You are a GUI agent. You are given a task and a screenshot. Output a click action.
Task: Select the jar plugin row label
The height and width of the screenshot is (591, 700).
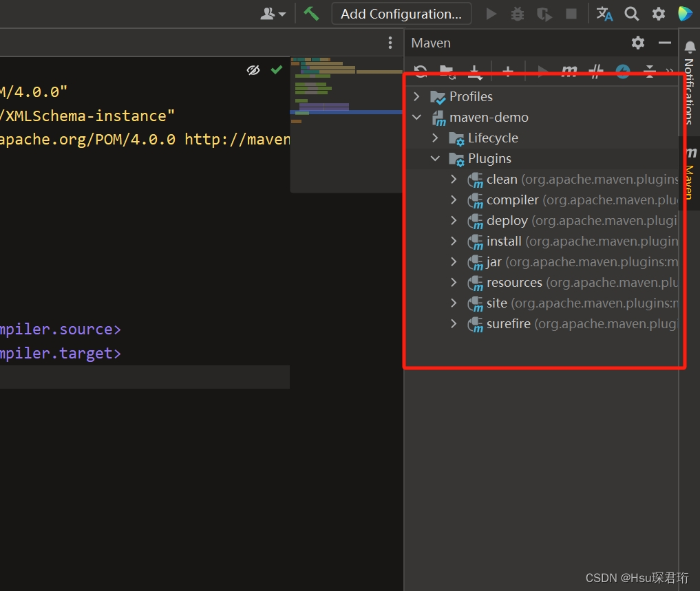(x=494, y=262)
